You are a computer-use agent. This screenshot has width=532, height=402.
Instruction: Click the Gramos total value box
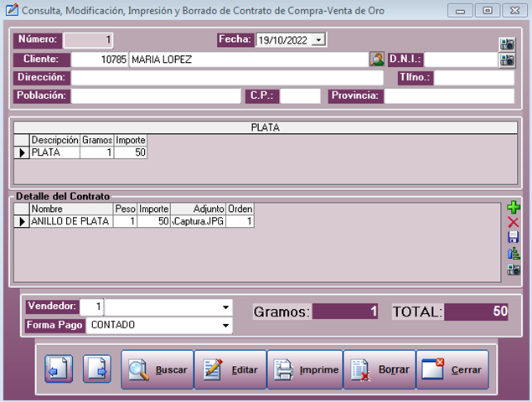345,312
